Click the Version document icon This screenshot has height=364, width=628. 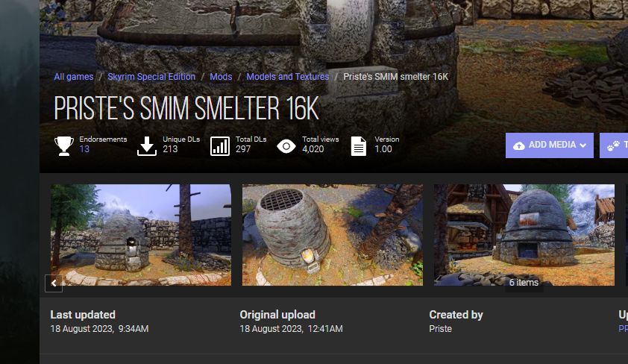click(x=359, y=145)
